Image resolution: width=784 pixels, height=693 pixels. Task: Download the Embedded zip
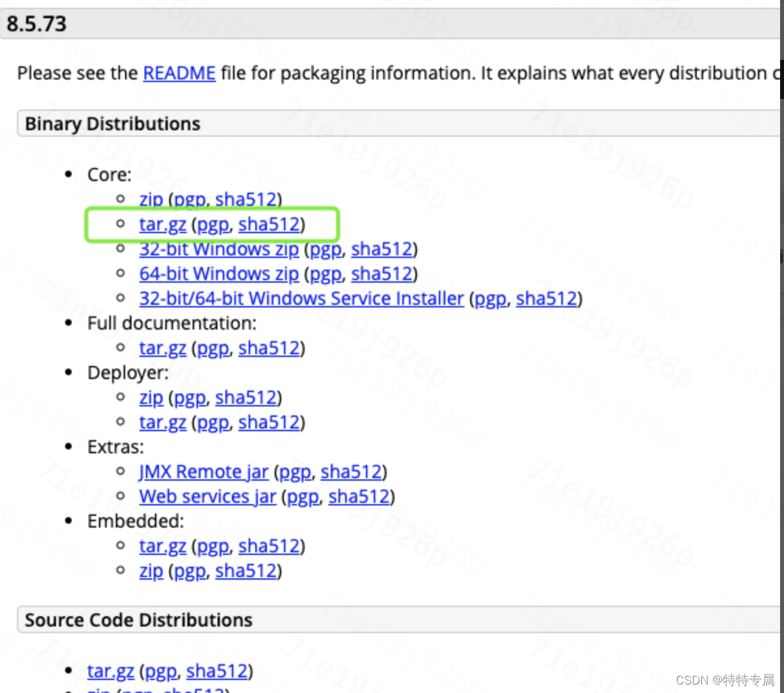151,571
